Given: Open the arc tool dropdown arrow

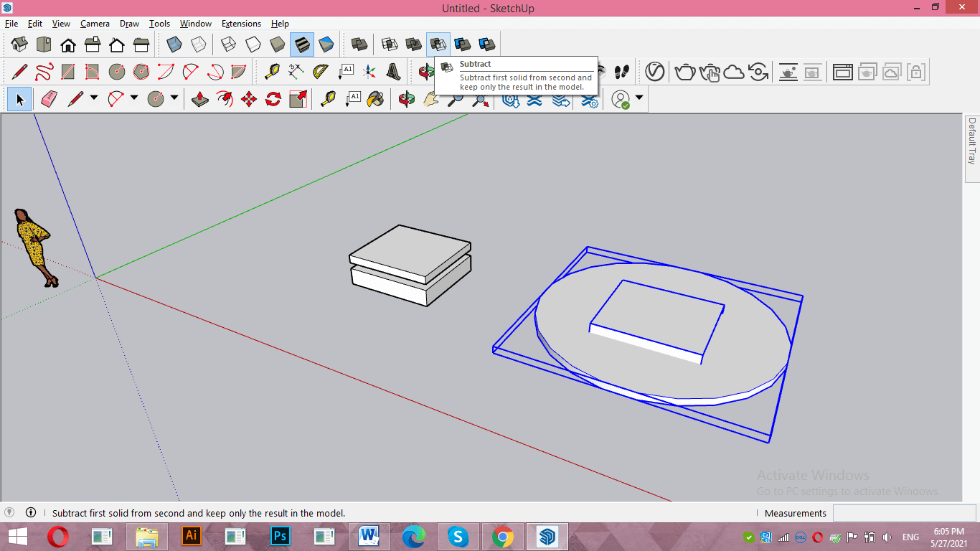Looking at the screenshot, I should [133, 98].
